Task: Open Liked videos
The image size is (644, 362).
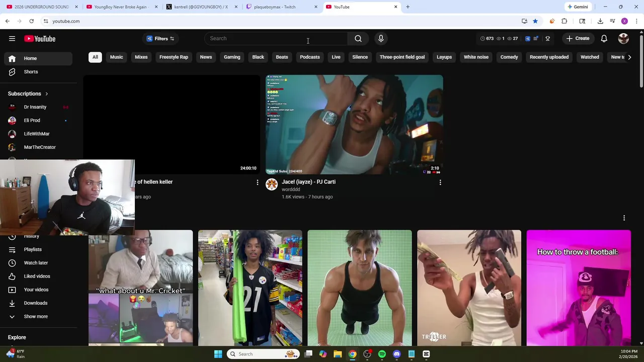Action: (38, 277)
